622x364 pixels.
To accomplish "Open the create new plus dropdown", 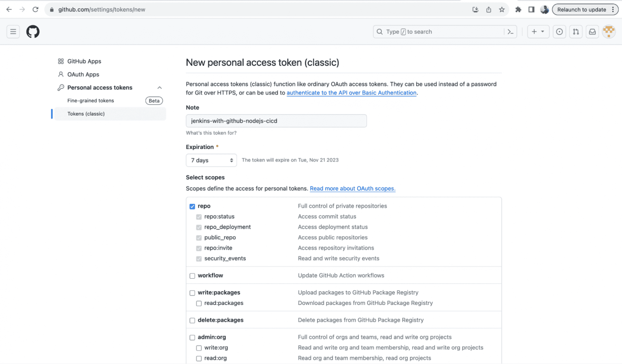I will (x=538, y=32).
